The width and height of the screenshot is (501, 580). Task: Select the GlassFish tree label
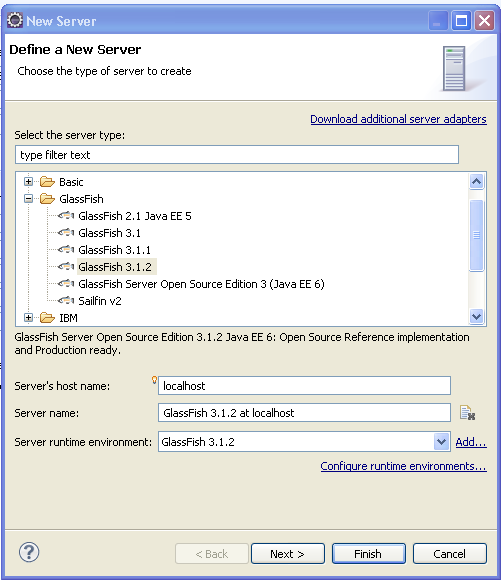[x=81, y=199]
